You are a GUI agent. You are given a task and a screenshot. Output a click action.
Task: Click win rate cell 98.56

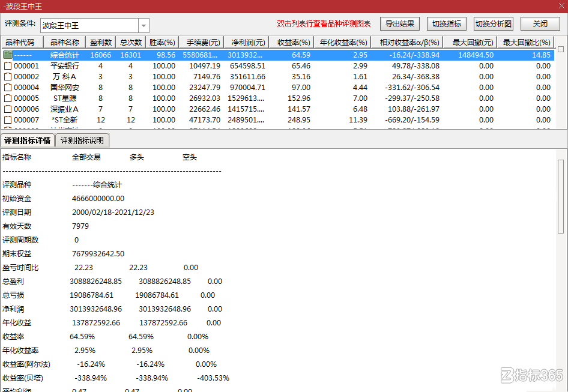pos(166,55)
